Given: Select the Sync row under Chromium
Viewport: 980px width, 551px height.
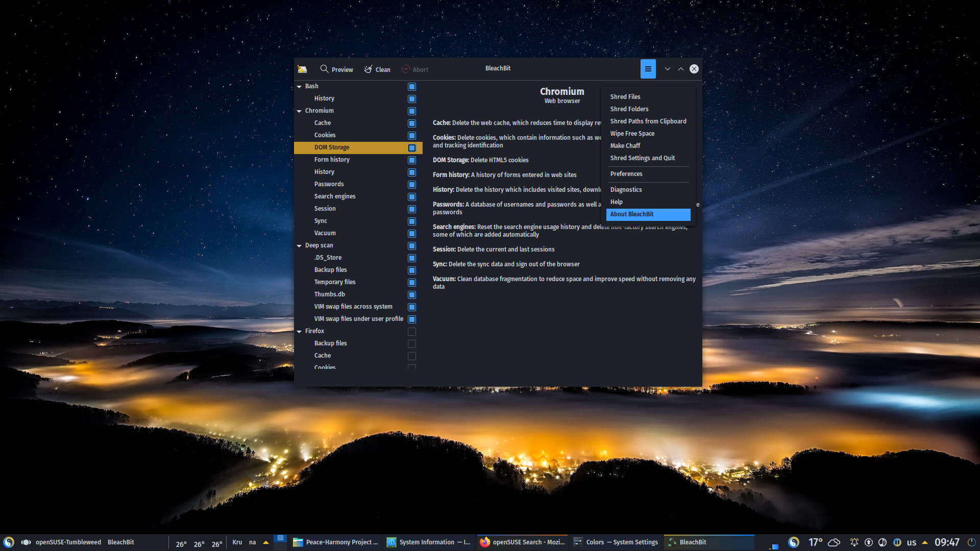Looking at the screenshot, I should (x=358, y=221).
